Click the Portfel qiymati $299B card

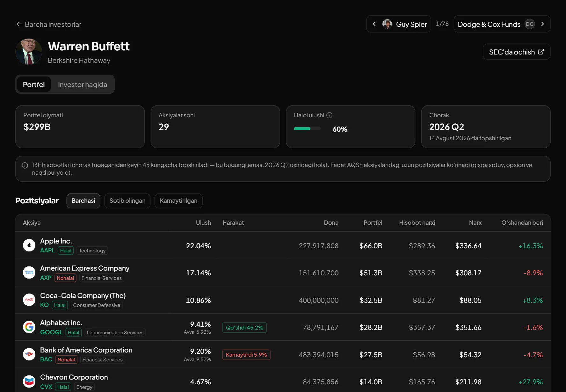point(80,127)
